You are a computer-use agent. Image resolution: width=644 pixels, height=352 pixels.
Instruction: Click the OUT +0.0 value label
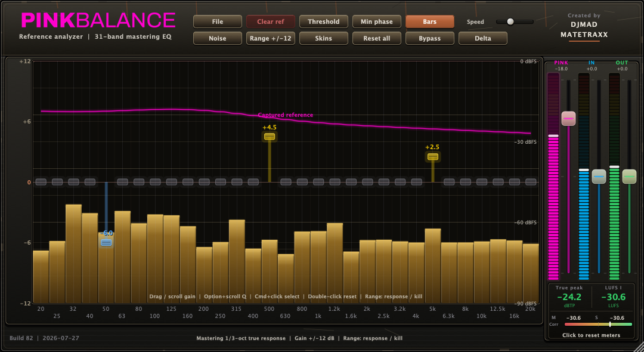622,69
